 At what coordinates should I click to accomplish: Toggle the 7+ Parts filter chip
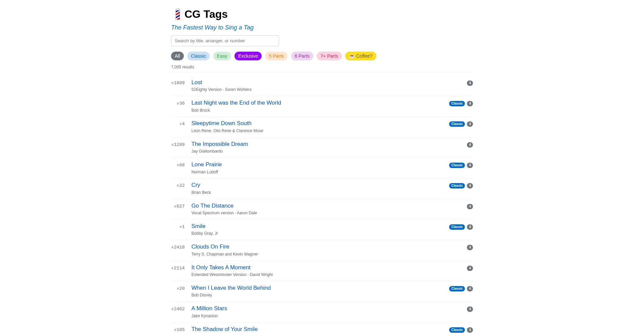329,56
